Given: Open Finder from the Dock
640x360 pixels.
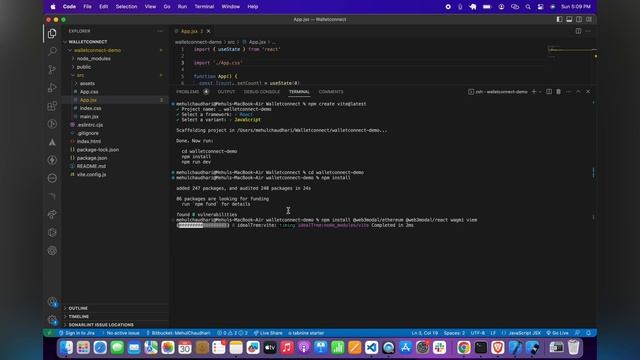Looking at the screenshot, I should tap(66, 347).
